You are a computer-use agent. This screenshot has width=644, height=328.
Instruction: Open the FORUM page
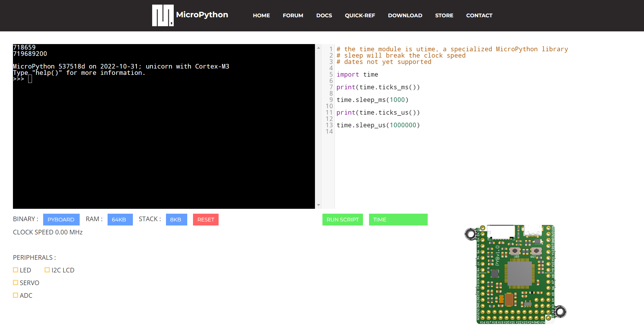pyautogui.click(x=293, y=16)
